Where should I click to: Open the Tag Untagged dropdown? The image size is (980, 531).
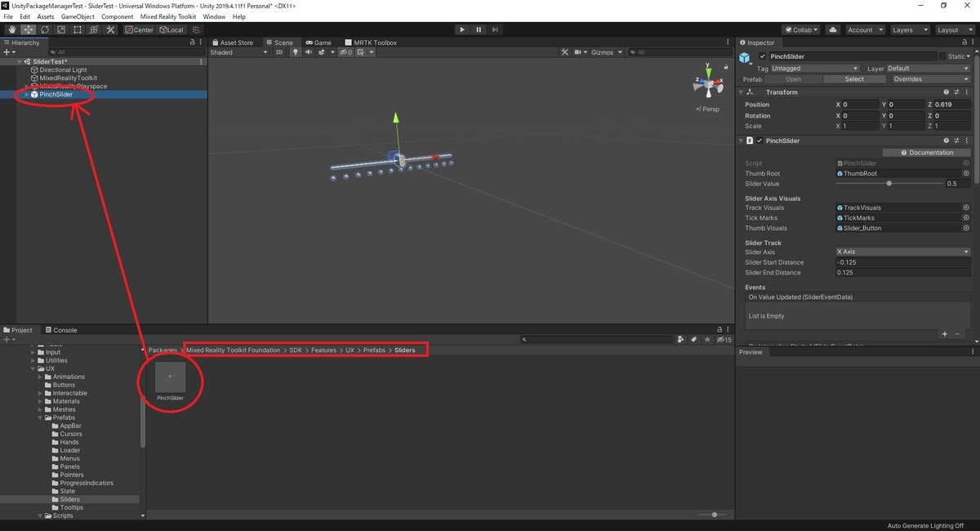(815, 69)
